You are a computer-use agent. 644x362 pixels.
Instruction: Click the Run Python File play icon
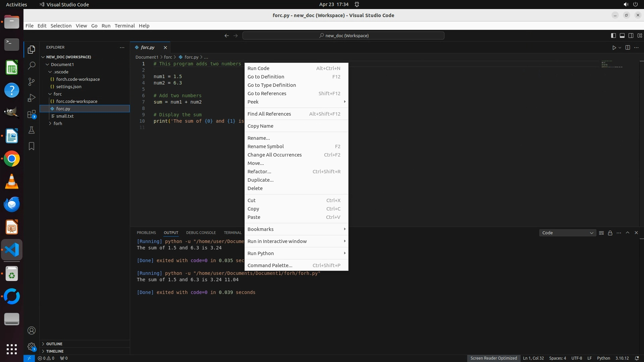click(x=614, y=48)
